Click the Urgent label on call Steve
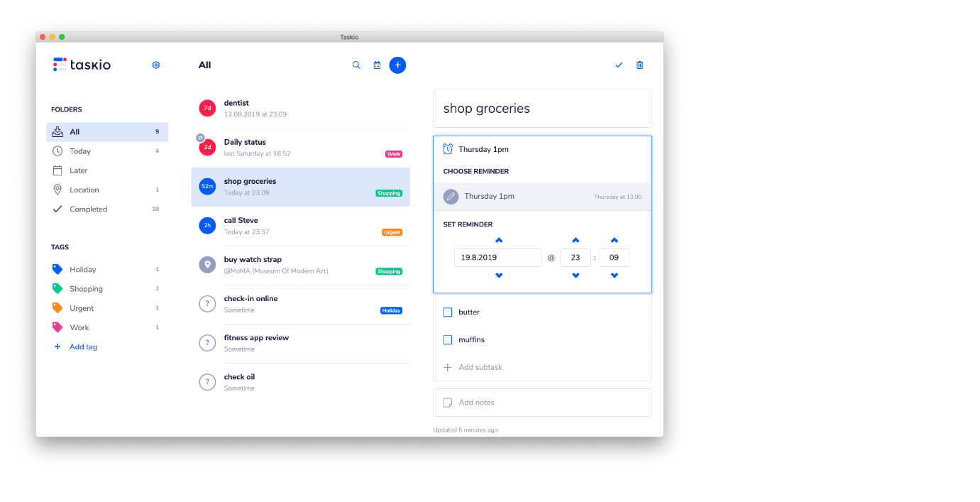The width and height of the screenshot is (980, 502). point(392,232)
